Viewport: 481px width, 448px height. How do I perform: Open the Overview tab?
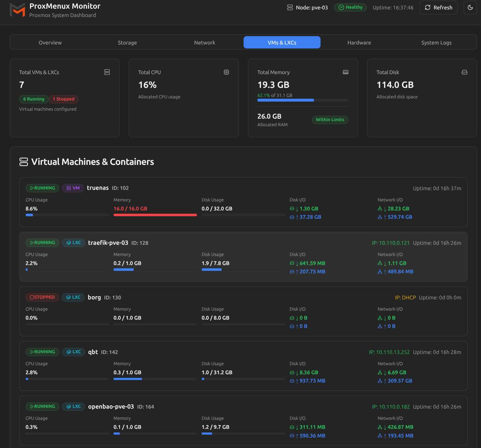50,42
